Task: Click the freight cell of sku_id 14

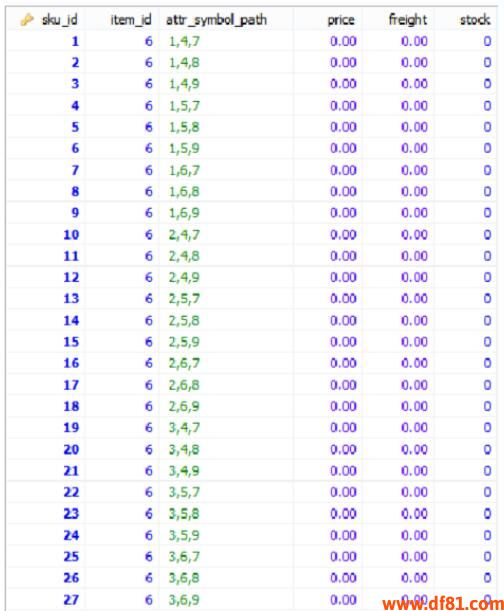Action: point(414,320)
